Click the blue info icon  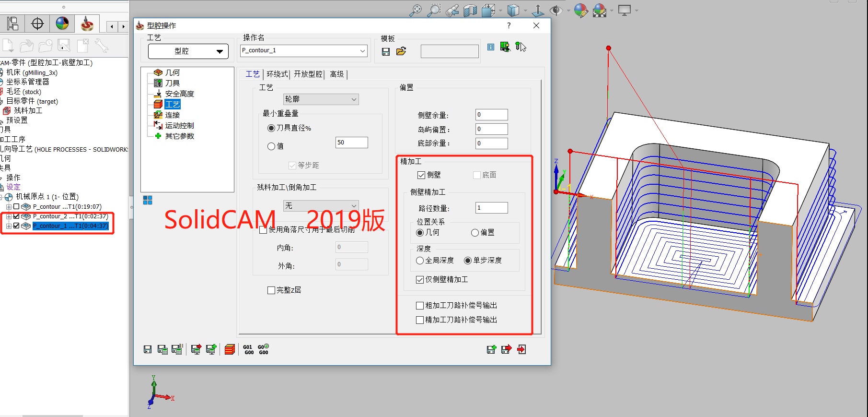[x=491, y=47]
